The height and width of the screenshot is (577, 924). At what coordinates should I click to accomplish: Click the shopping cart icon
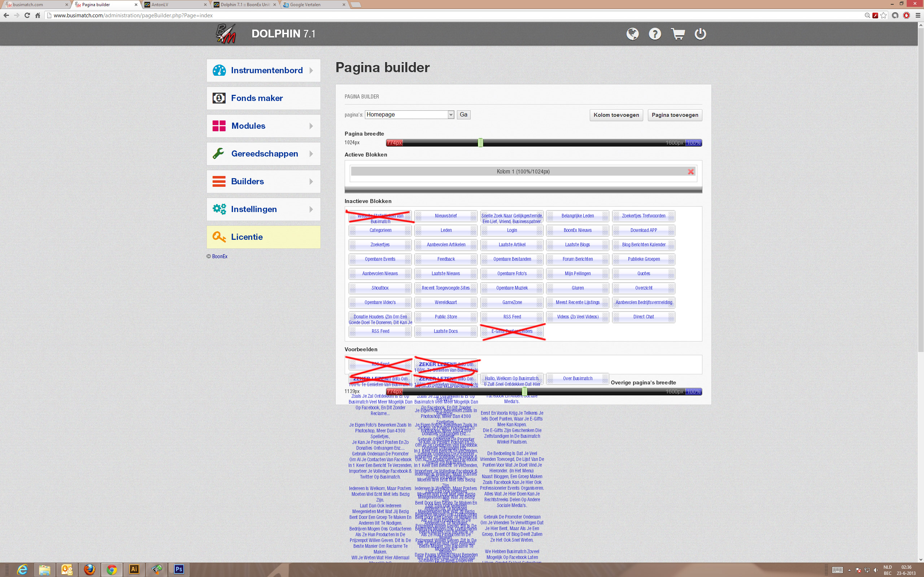pos(678,34)
